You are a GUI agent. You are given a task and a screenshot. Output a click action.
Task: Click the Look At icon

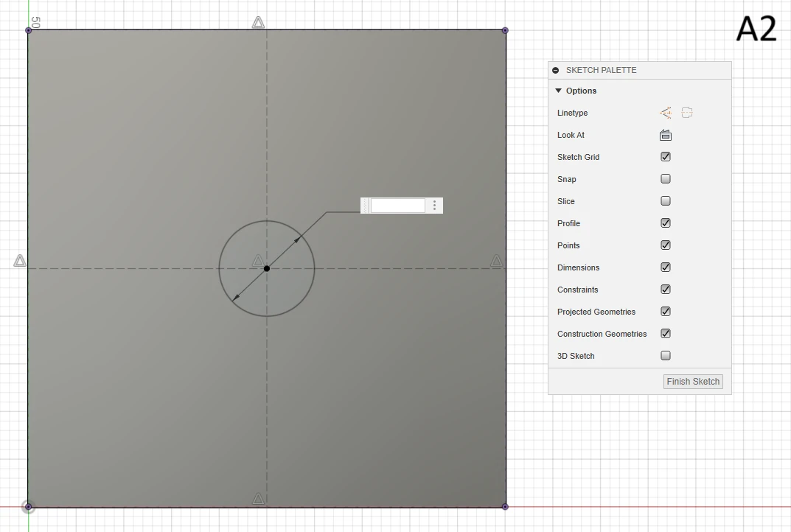(666, 135)
